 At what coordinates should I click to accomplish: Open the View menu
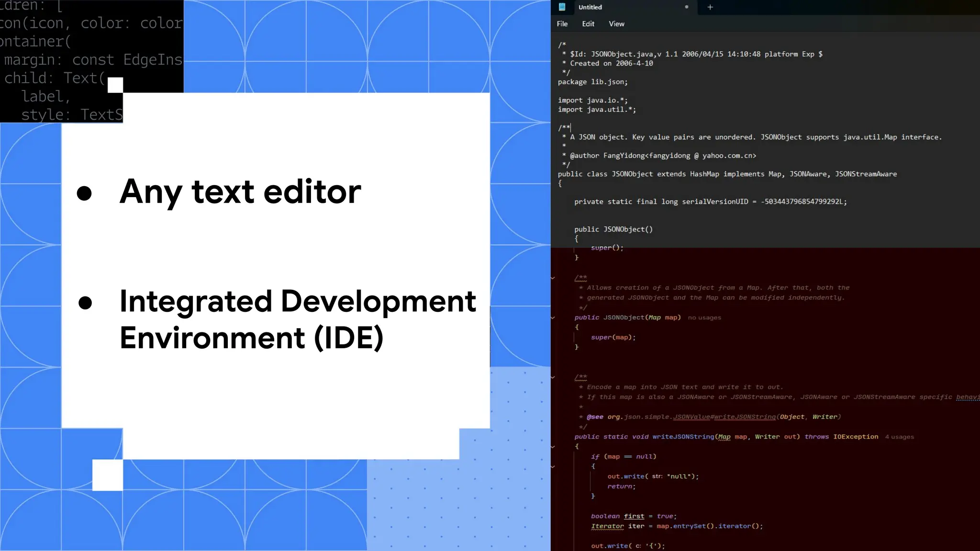(616, 24)
